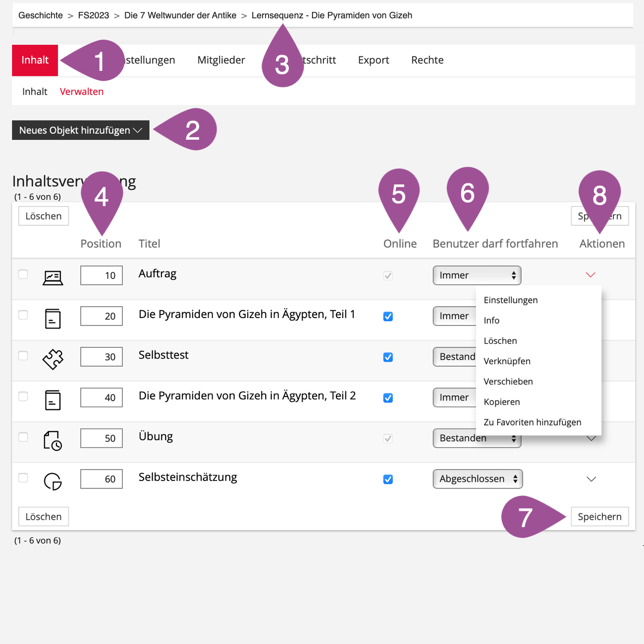This screenshot has width=644, height=644.
Task: Click the learning module icon for Teil 2
Action: point(53,400)
